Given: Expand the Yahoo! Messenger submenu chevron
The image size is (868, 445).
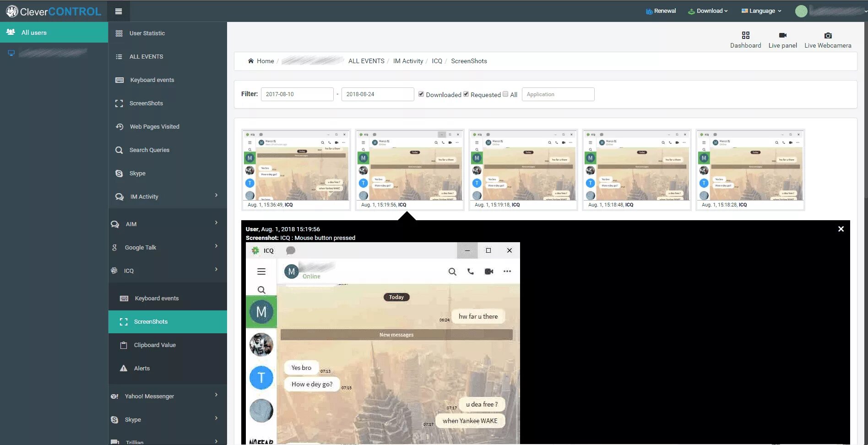Looking at the screenshot, I should pos(217,395).
